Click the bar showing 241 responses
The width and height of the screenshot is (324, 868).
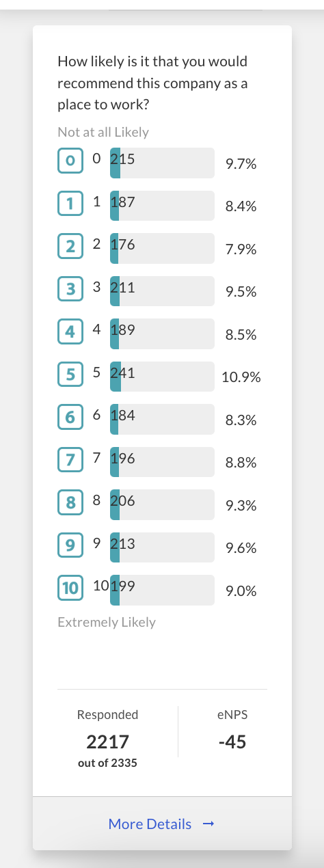(x=162, y=375)
